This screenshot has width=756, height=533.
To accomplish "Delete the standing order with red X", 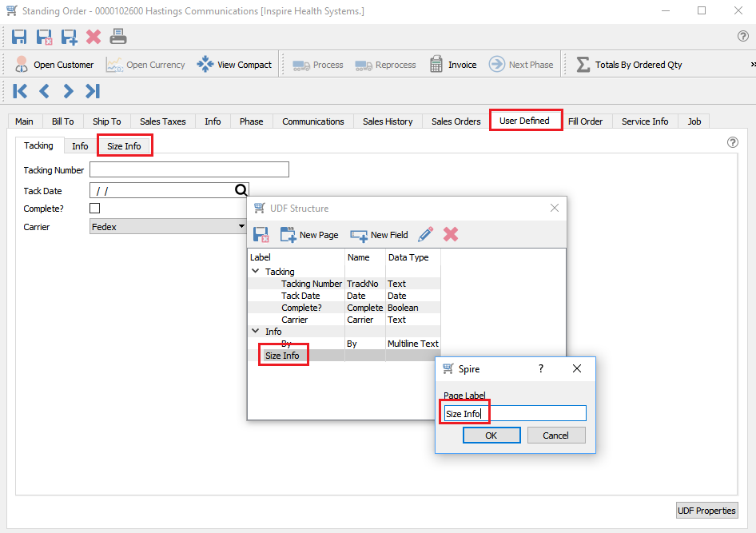I will click(94, 37).
